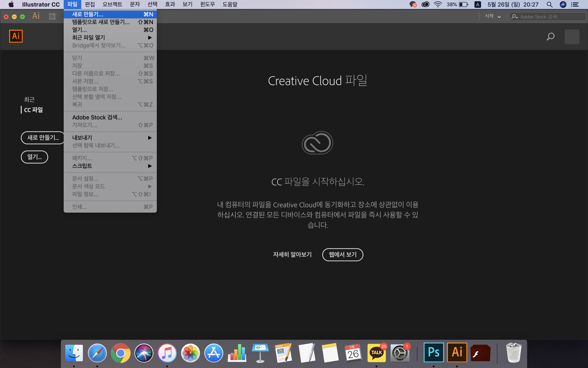Image resolution: width=588 pixels, height=368 pixels.
Task: Open TextEdit from the Dock
Action: point(307,353)
